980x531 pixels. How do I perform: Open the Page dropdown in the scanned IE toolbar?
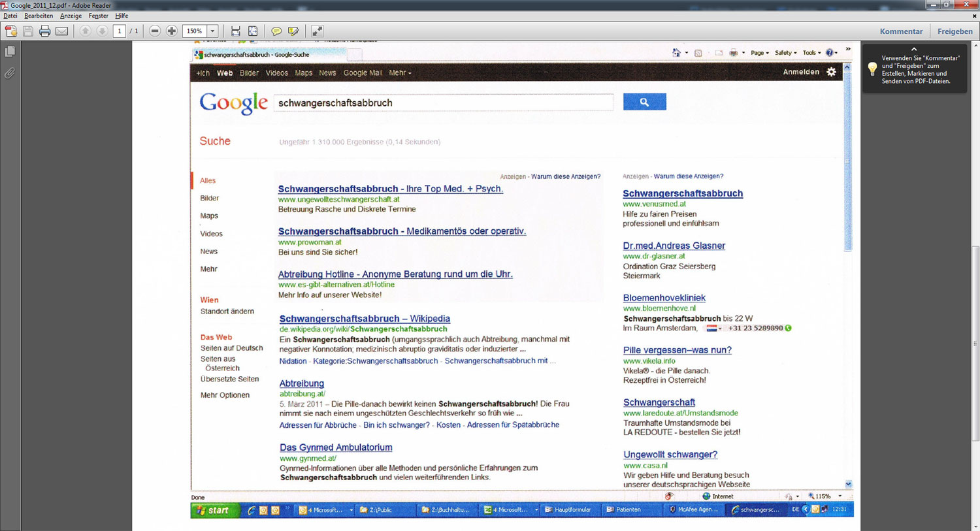pyautogui.click(x=759, y=53)
